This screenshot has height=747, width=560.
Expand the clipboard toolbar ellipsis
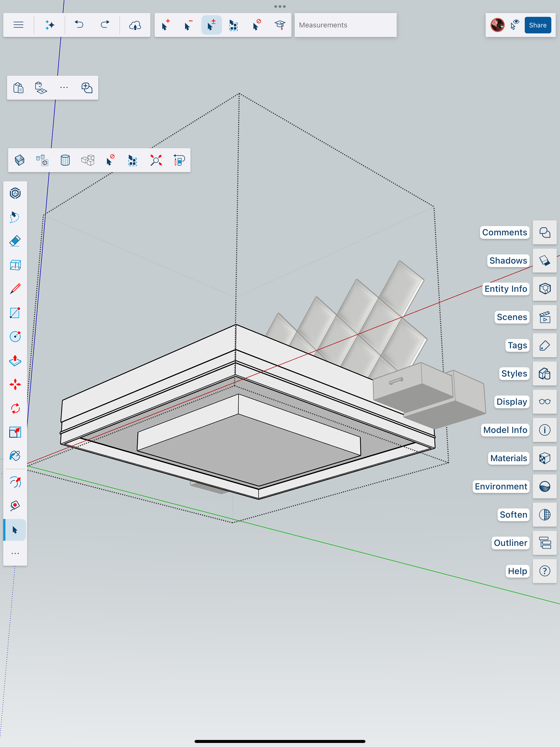tap(64, 88)
